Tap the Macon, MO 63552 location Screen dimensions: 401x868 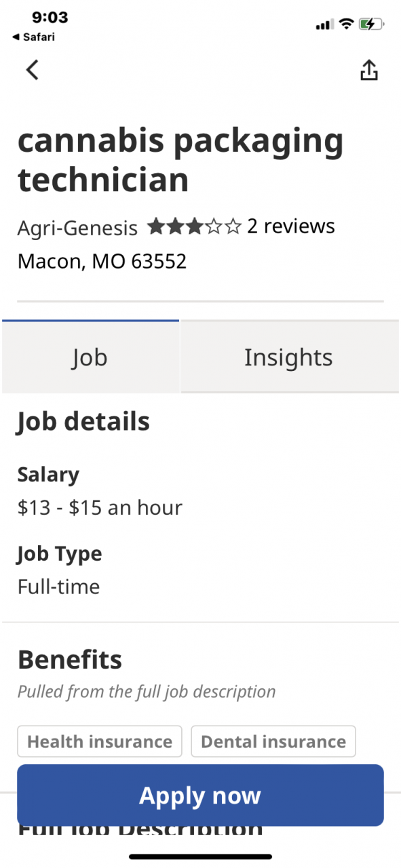pyautogui.click(x=102, y=261)
